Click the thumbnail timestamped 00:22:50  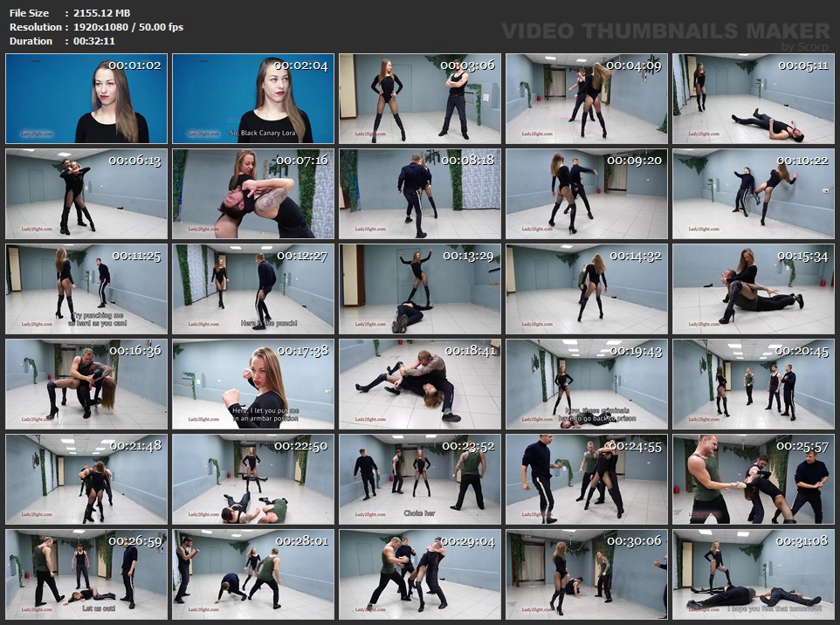pos(253,479)
